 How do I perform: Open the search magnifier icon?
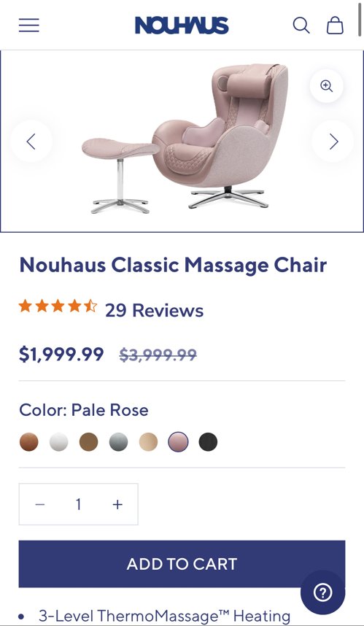[x=301, y=25]
